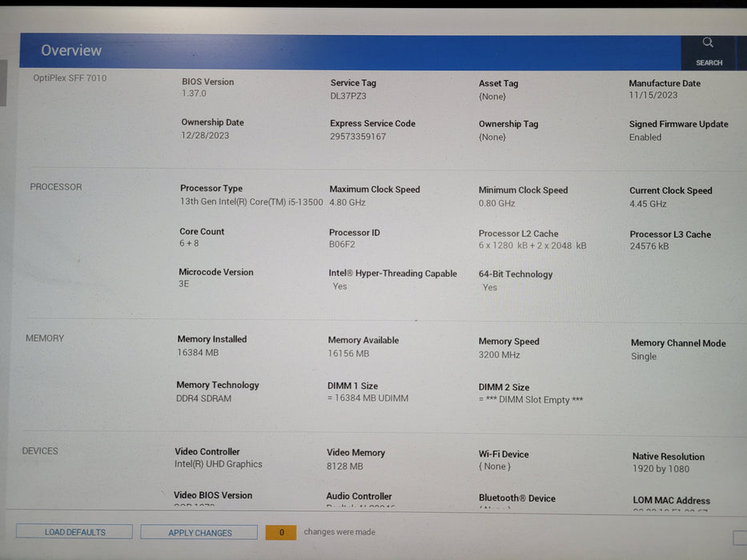Screen dimensions: 747x560
Task: Click Memory Available value 16156 MB
Action: tap(348, 354)
